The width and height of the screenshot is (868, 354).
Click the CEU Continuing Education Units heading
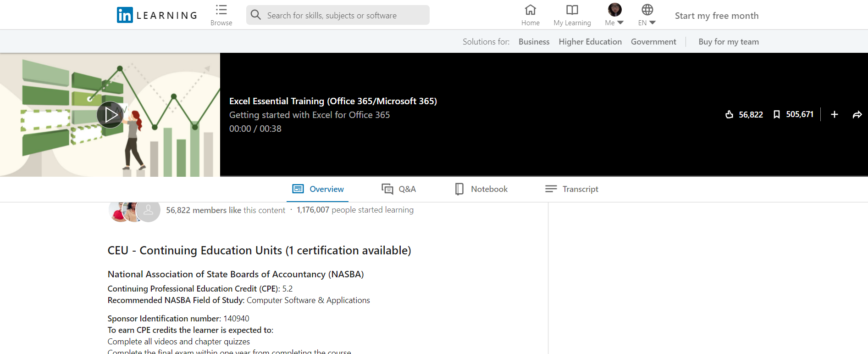point(259,250)
